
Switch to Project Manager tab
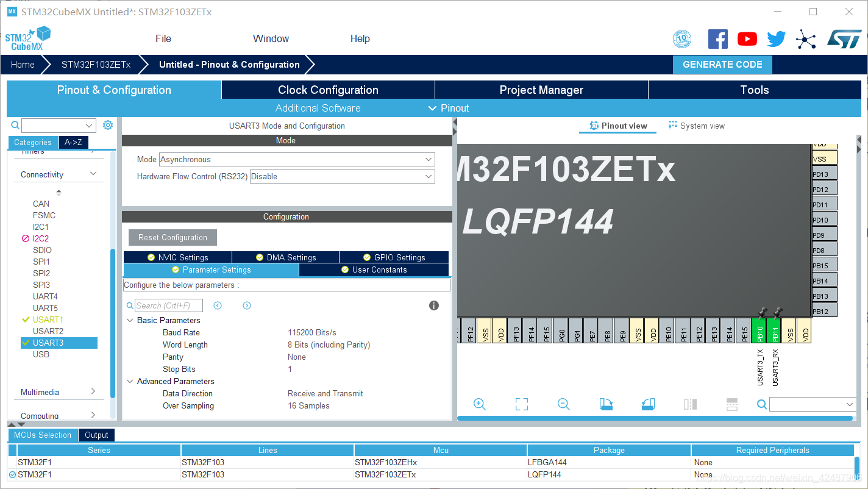pos(541,90)
